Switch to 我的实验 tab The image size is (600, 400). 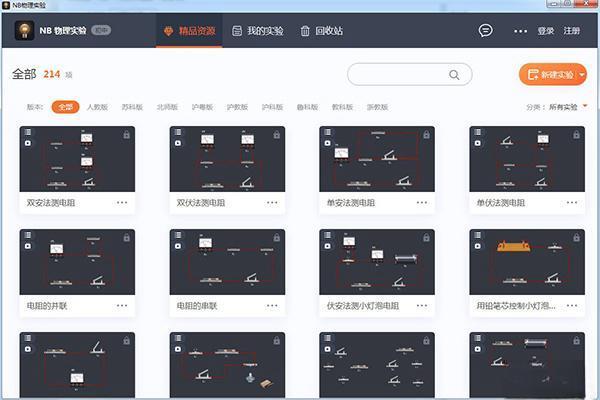tap(259, 31)
